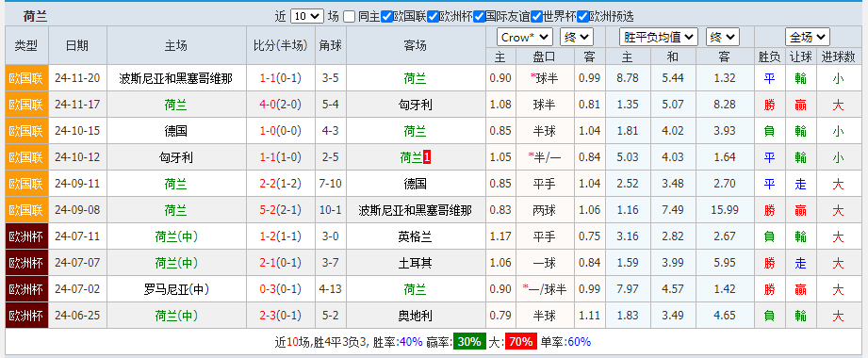Click score 4-0(2-0) against 匈牙利
Image resolution: width=868 pixels, height=358 pixels.
tap(281, 105)
